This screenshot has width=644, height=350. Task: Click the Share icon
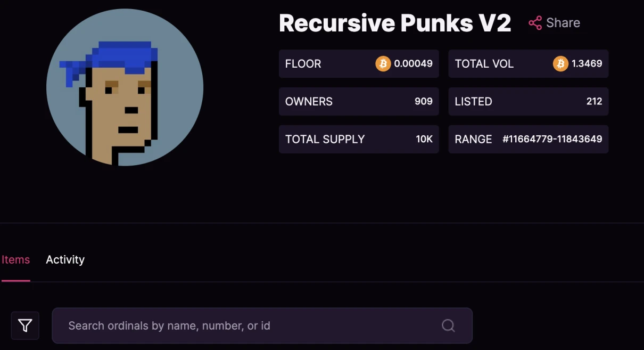coord(535,23)
